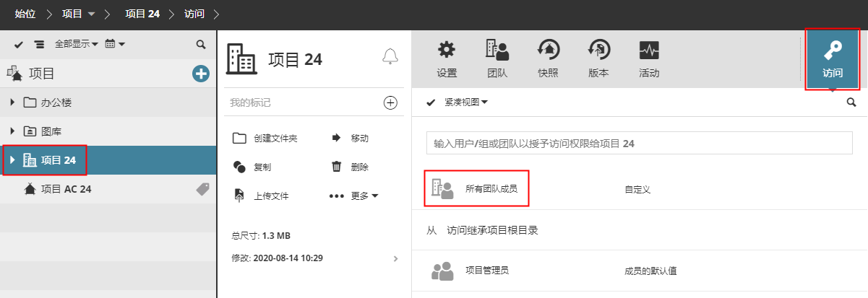Click 项目 24 in the breadcrumb
868x298 pixels.
click(x=142, y=13)
